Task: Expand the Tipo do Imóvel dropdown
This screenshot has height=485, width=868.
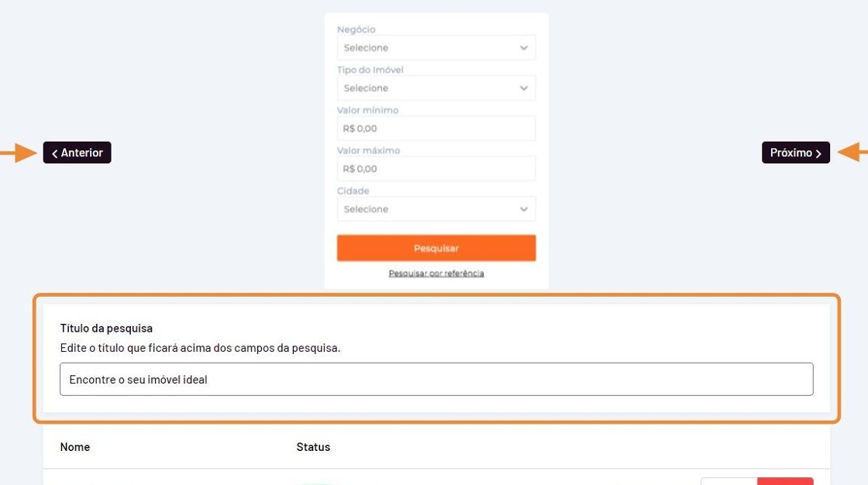Action: coord(436,88)
